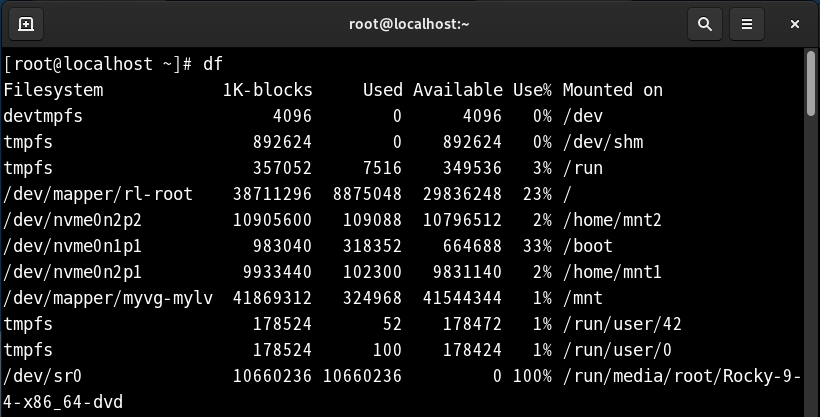Click the Used column header
This screenshot has height=417, width=820.
[x=383, y=90]
